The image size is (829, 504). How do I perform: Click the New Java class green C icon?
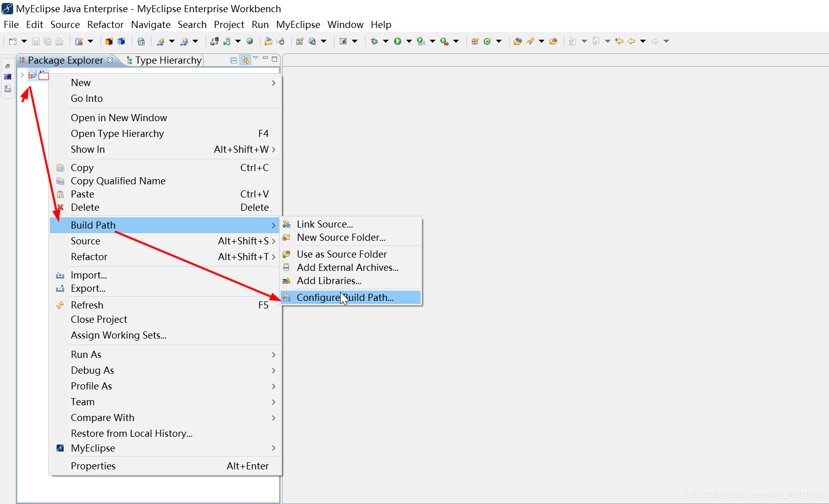487,41
